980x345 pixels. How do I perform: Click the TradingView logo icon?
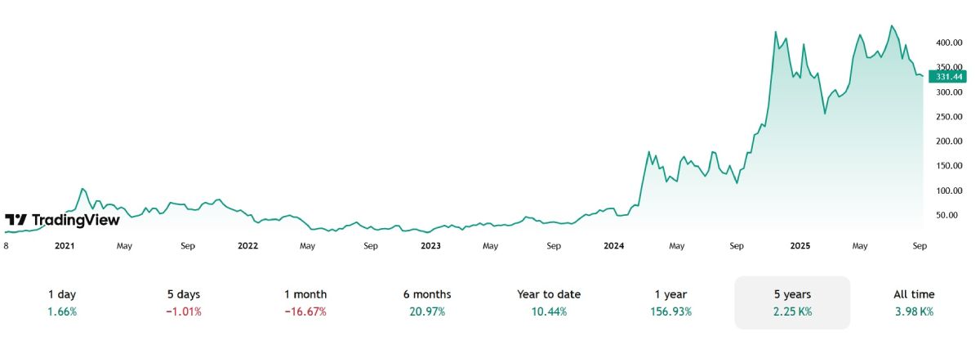coord(16,220)
